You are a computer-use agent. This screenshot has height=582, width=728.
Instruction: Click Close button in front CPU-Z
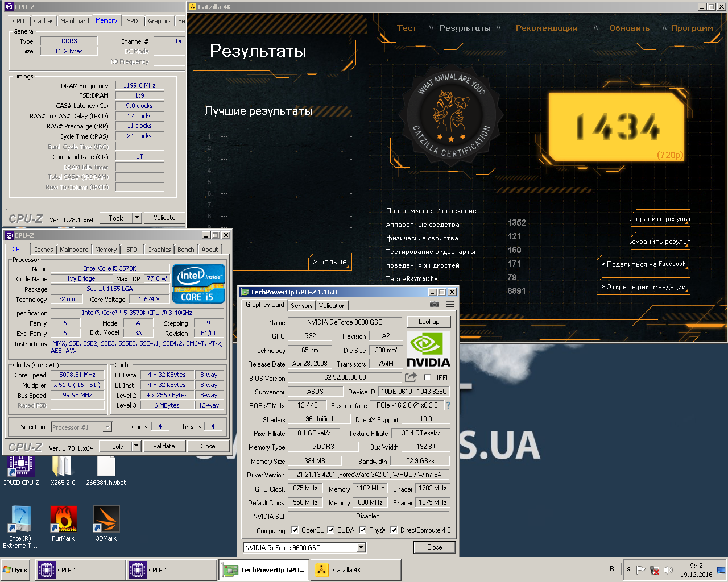[x=208, y=446]
